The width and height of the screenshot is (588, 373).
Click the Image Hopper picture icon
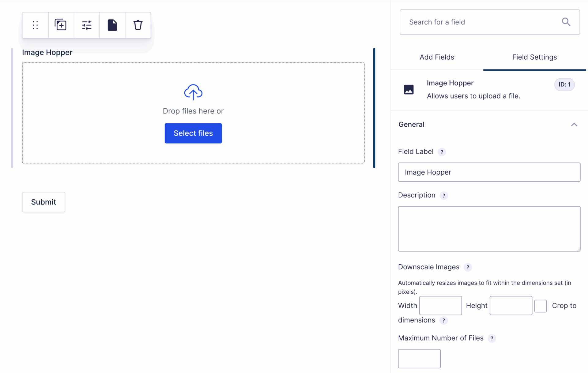409,89
